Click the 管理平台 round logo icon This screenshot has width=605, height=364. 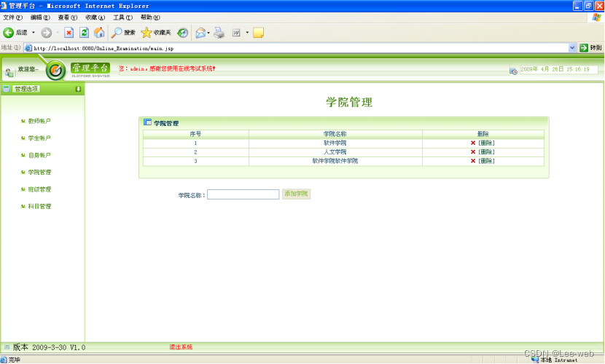pos(56,71)
